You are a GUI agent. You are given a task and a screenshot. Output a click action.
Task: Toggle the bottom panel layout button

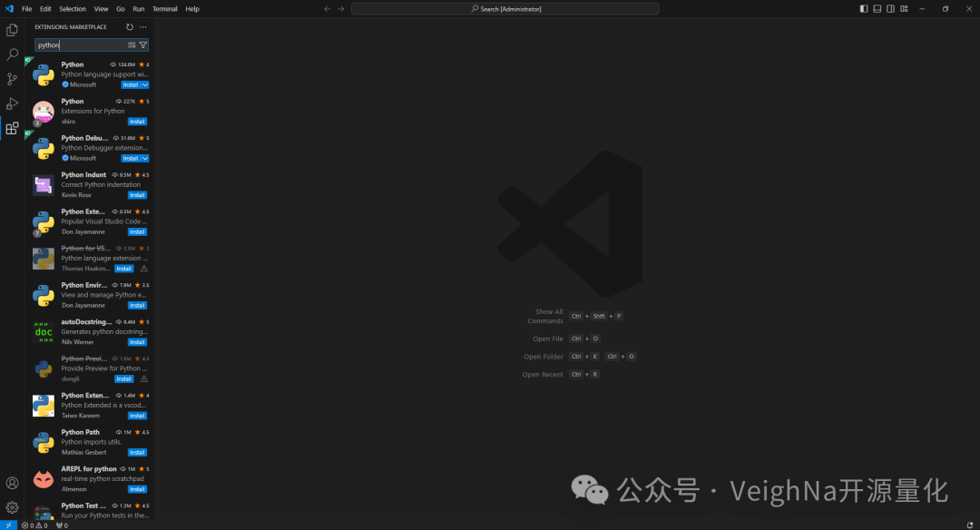[877, 9]
